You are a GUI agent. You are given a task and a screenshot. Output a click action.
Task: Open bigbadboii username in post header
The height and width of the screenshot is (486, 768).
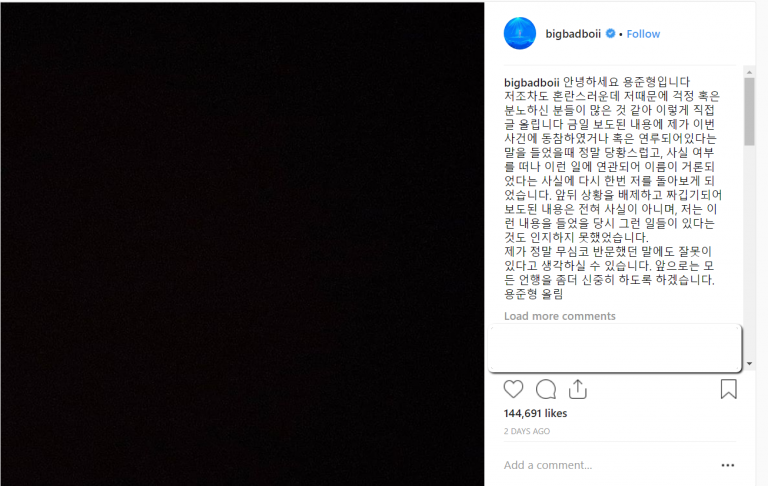[x=573, y=34]
